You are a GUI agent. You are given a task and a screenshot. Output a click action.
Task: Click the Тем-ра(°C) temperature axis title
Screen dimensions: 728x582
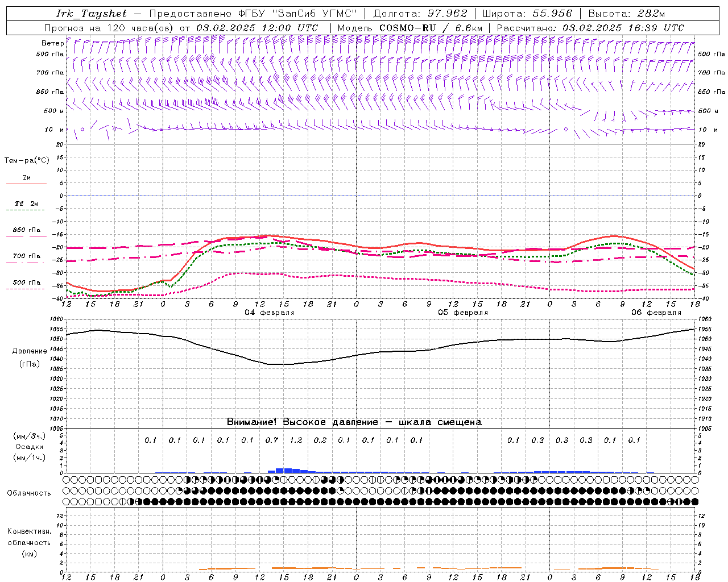27,161
